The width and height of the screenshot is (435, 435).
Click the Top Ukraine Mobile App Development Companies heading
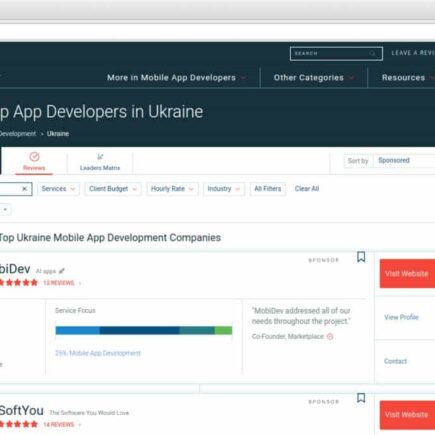(110, 238)
